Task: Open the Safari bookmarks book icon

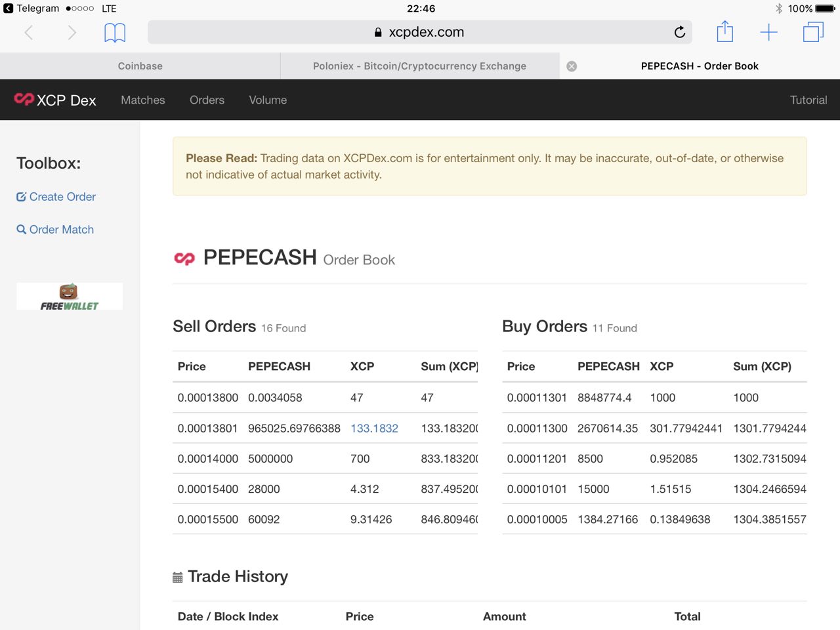Action: pyautogui.click(x=115, y=33)
